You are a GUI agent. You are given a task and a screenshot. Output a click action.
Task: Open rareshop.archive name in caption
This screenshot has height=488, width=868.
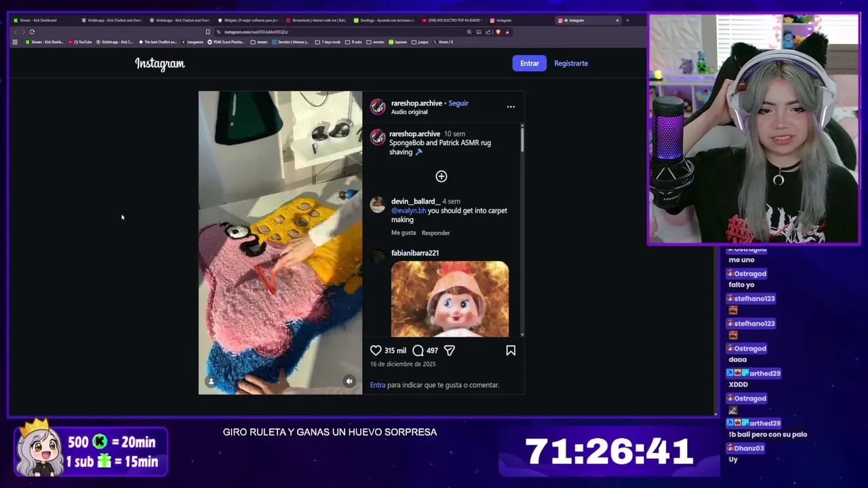[x=414, y=134]
